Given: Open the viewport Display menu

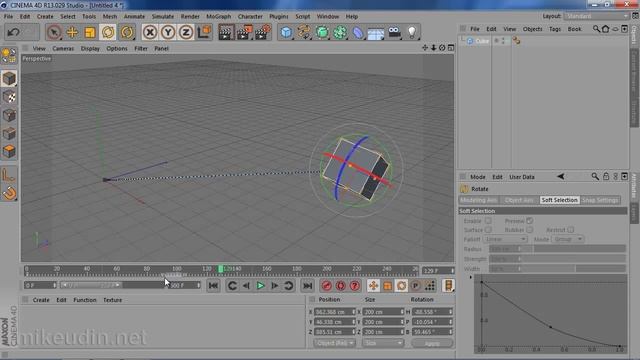Looking at the screenshot, I should coord(90,49).
